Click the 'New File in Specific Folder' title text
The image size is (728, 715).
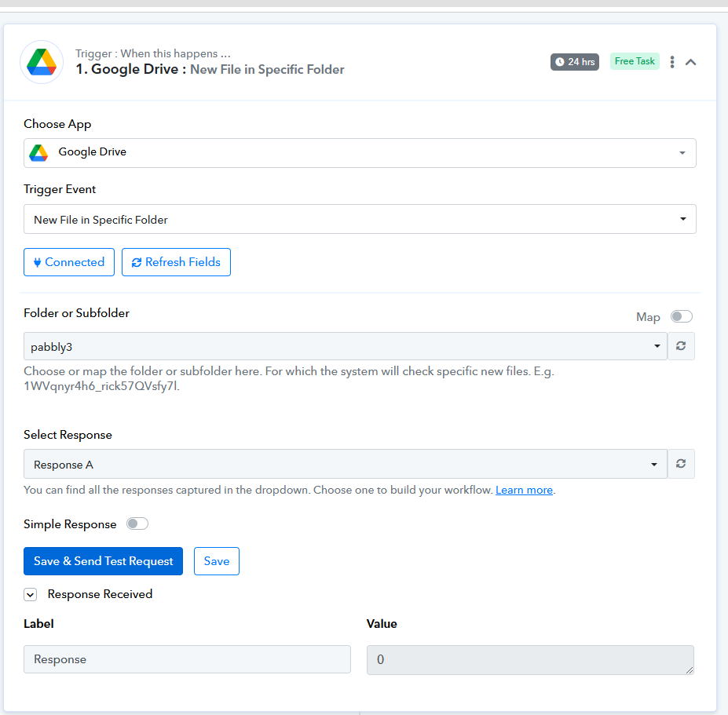point(268,70)
